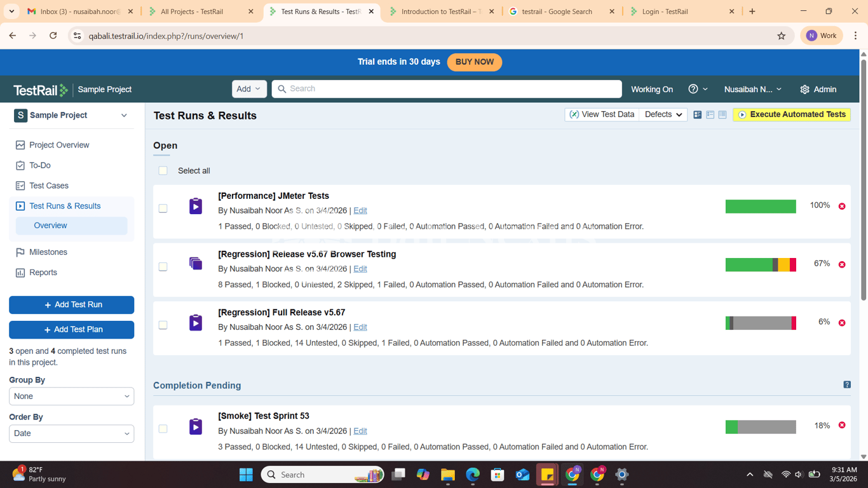Image resolution: width=868 pixels, height=488 pixels.
Task: Click Edit link for JMeter Tests
Action: [x=360, y=210]
